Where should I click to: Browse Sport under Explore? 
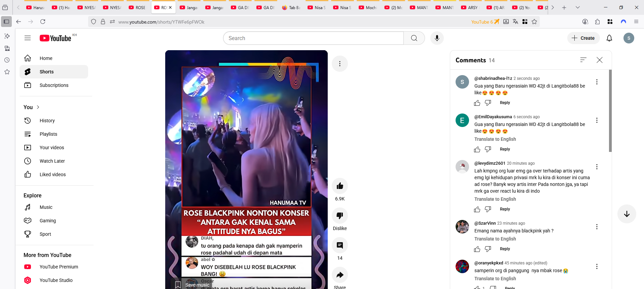coord(54,234)
